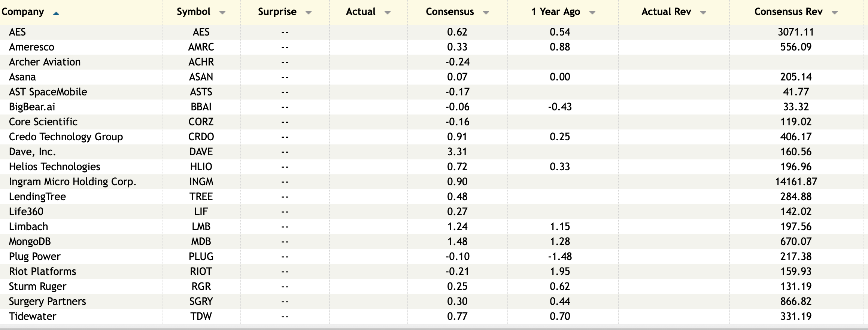Click the CRDO ticker symbol
Screen dimensions: 868x330
[x=201, y=137]
